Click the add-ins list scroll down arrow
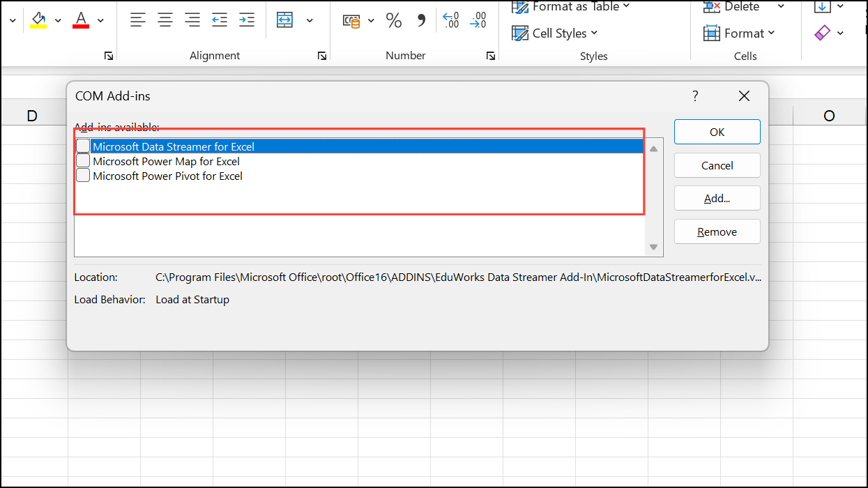This screenshot has width=868, height=488. [653, 247]
